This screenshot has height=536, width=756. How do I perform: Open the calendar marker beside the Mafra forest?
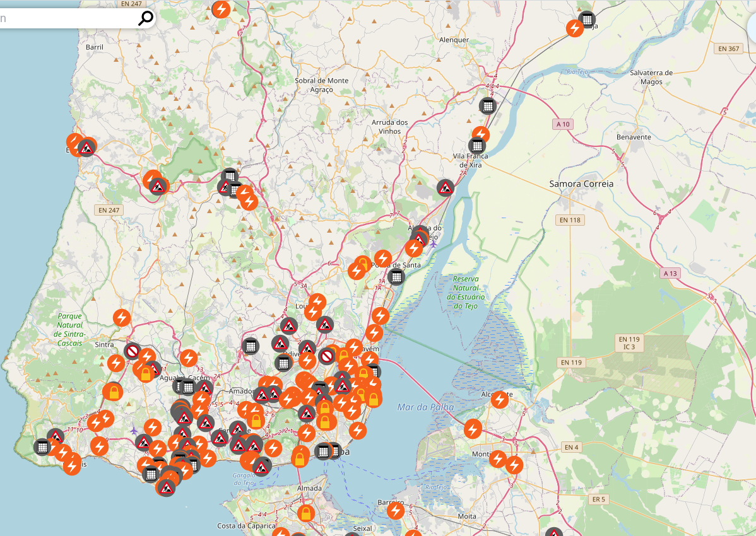pos(230,177)
